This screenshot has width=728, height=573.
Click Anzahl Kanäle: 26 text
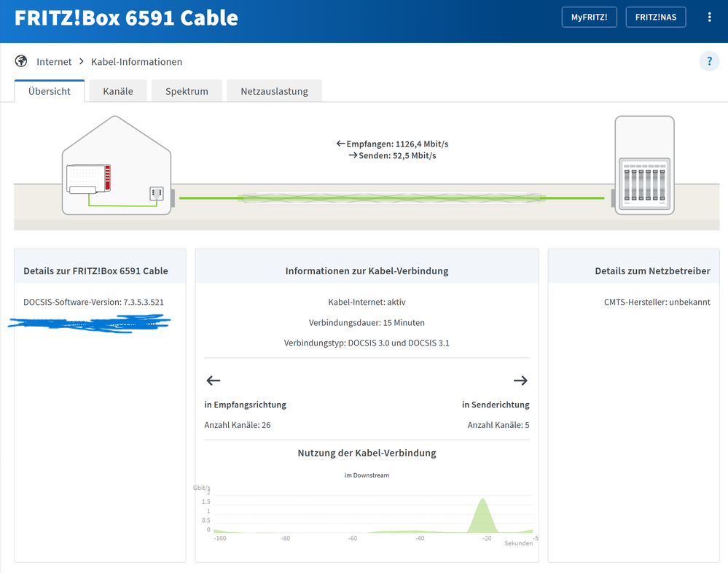pos(238,425)
